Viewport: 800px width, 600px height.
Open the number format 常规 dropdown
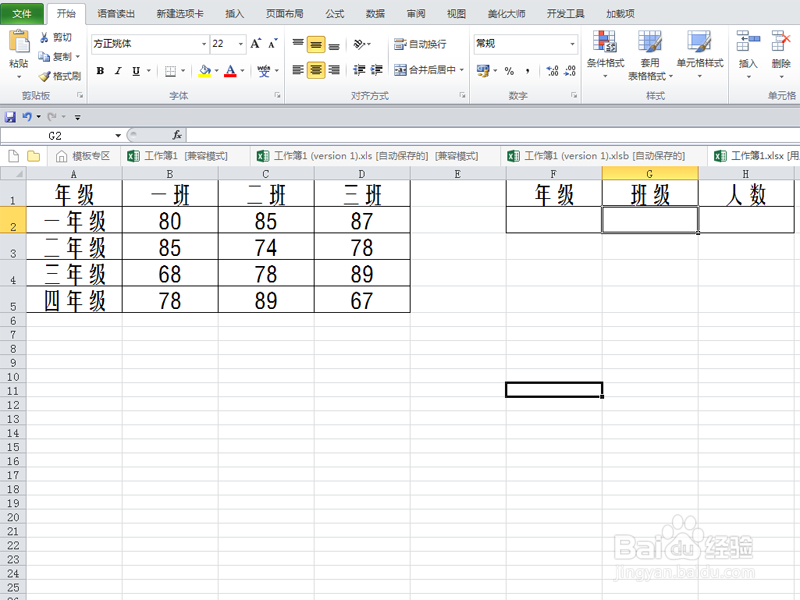pos(572,44)
